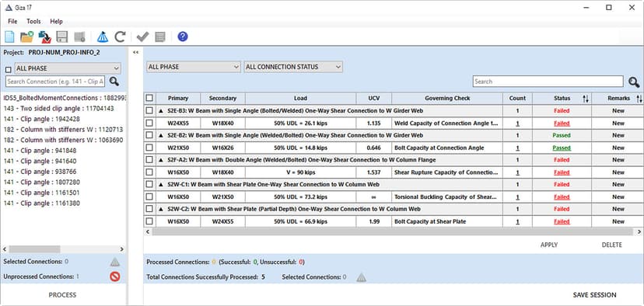
Task: Click the Refresh arrow toolbar icon
Action: 120,37
